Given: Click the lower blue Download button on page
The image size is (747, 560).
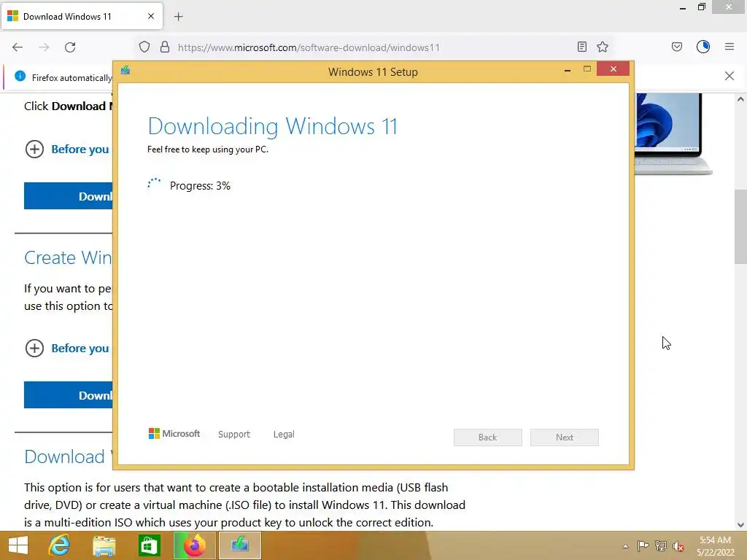Looking at the screenshot, I should [x=68, y=394].
